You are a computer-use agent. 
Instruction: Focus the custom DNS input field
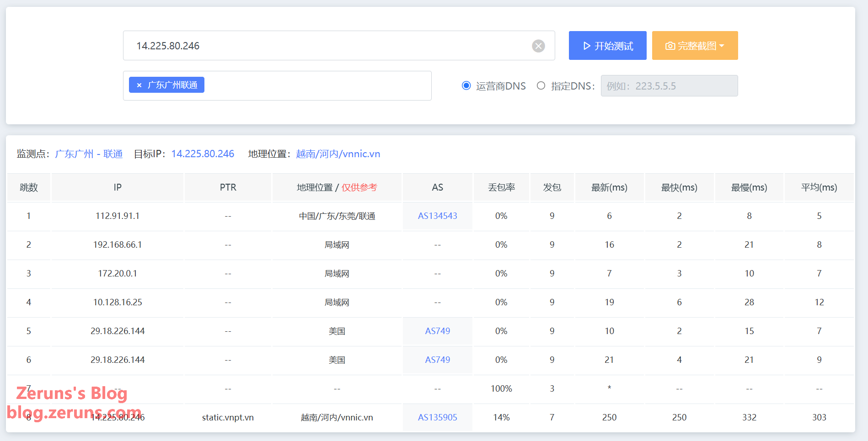pyautogui.click(x=669, y=86)
